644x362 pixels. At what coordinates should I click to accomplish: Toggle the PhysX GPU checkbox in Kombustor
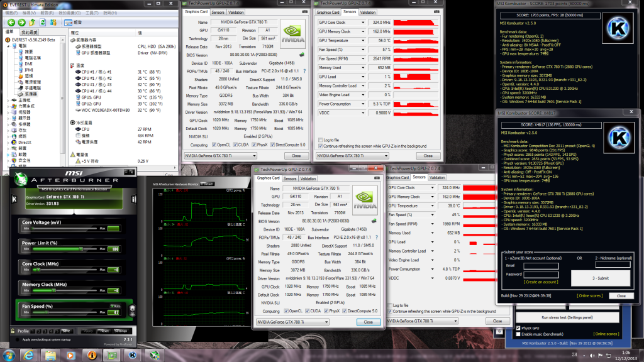(x=518, y=327)
